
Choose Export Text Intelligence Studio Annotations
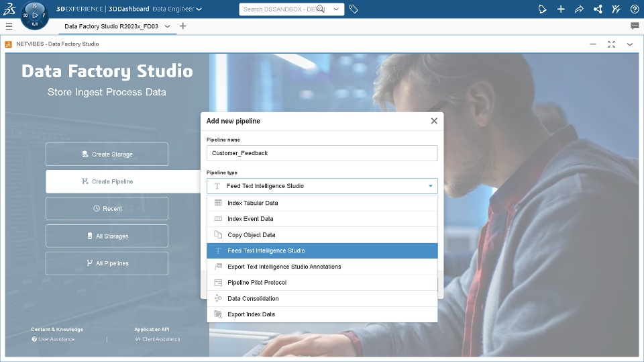pyautogui.click(x=322, y=267)
